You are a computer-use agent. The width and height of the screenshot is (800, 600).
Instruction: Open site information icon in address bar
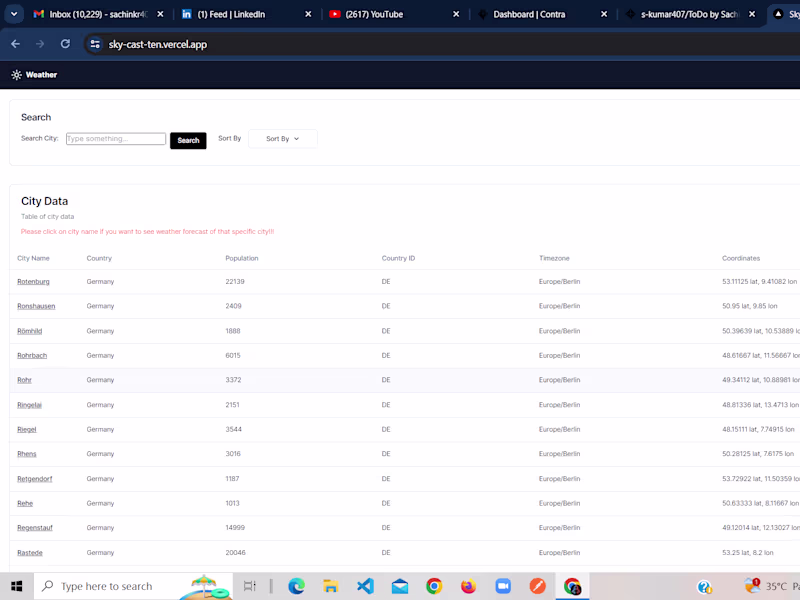(95, 44)
